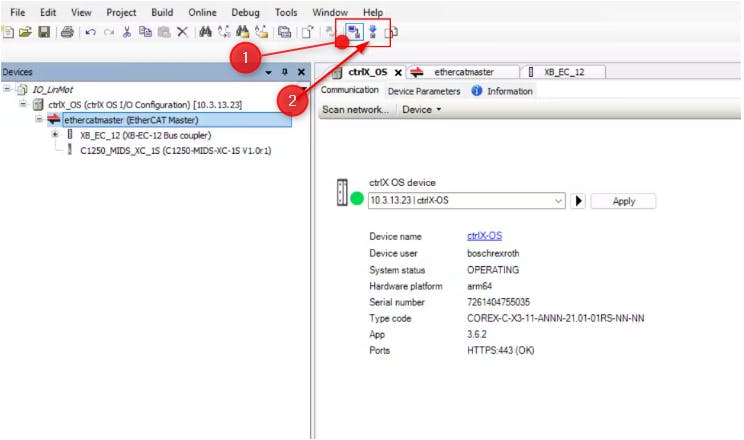This screenshot has height=440, width=744.
Task: Click the Delete X toolbar icon
Action: (181, 33)
